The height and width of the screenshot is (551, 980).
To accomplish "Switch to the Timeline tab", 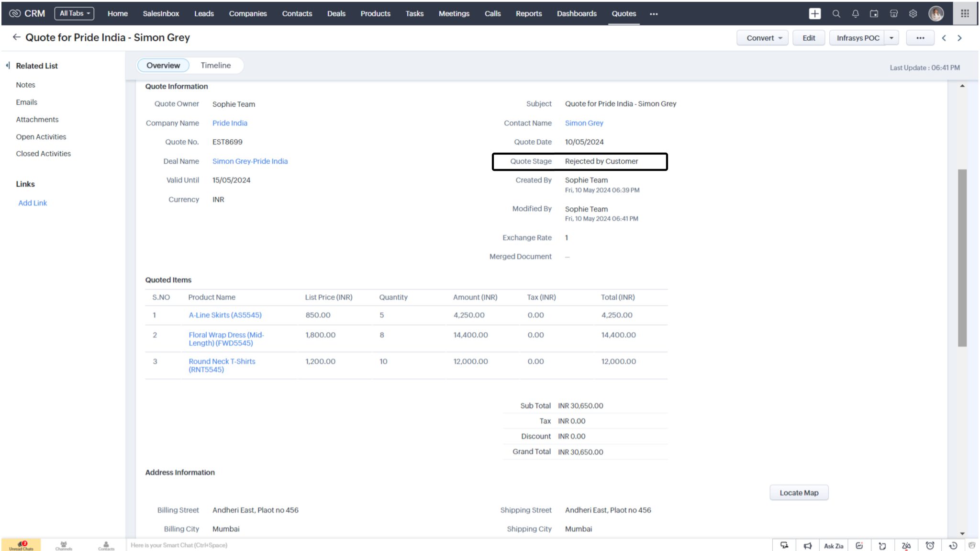I will click(x=215, y=65).
